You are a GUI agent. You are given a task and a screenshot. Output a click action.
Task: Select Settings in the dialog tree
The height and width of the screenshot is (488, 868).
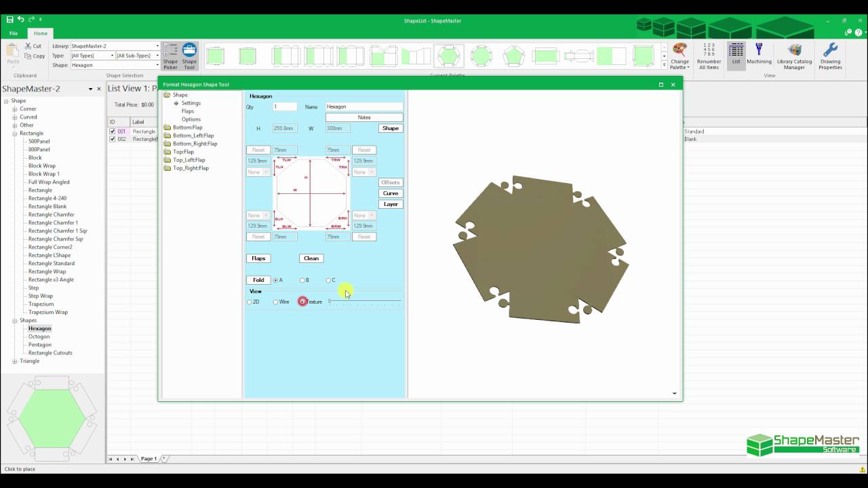[191, 103]
